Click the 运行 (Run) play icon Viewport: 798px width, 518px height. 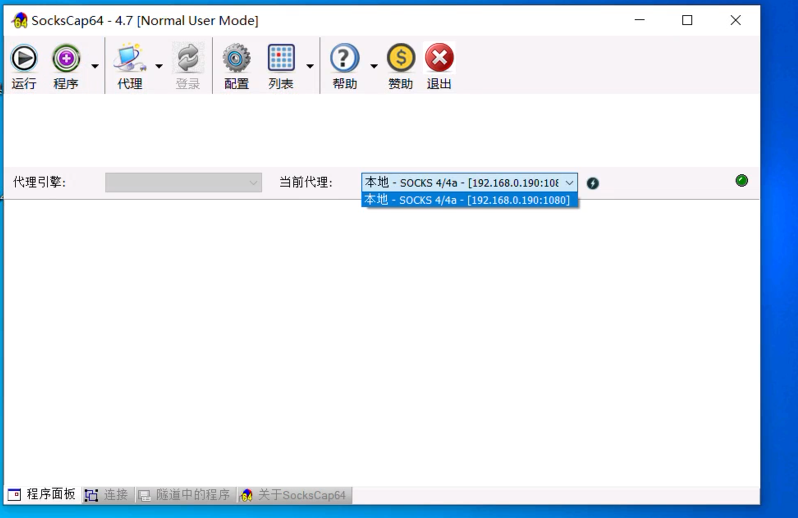click(x=24, y=58)
